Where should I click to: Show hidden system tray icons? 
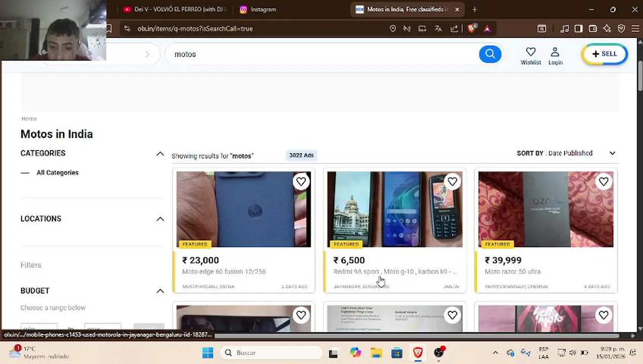tap(495, 353)
